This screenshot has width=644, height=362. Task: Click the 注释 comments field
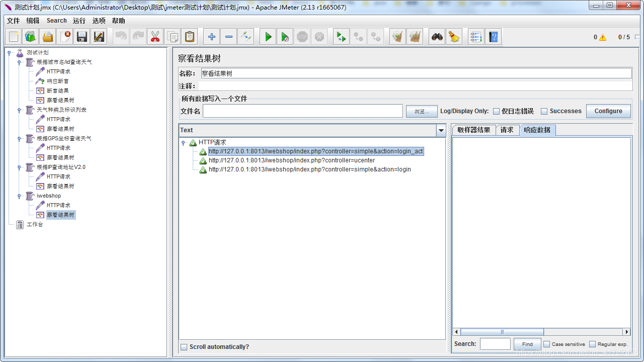click(x=415, y=86)
